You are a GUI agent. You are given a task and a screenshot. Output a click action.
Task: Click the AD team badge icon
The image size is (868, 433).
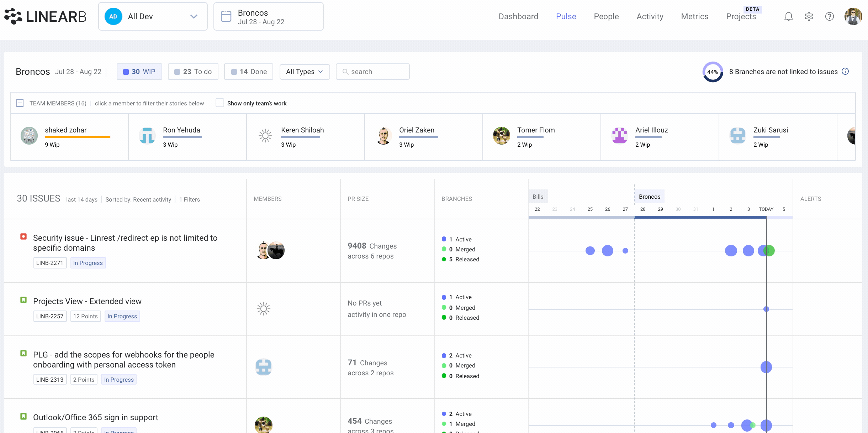point(113,16)
